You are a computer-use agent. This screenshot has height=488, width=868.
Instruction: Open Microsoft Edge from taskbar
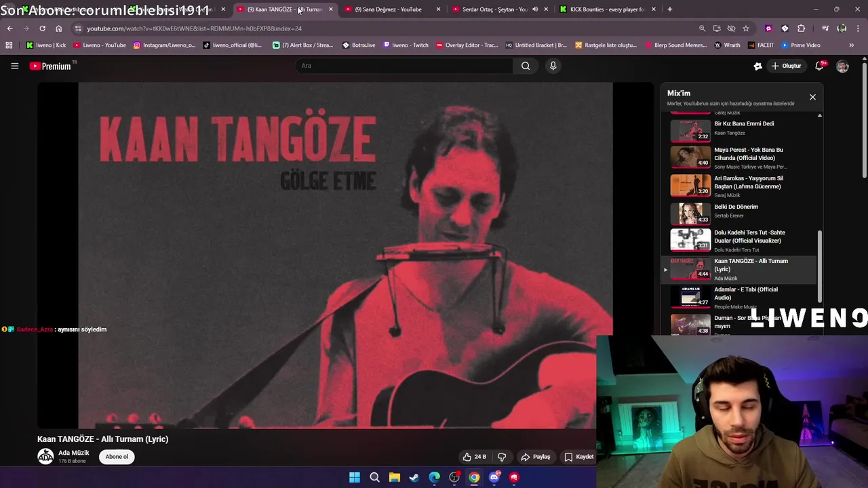coord(434,477)
